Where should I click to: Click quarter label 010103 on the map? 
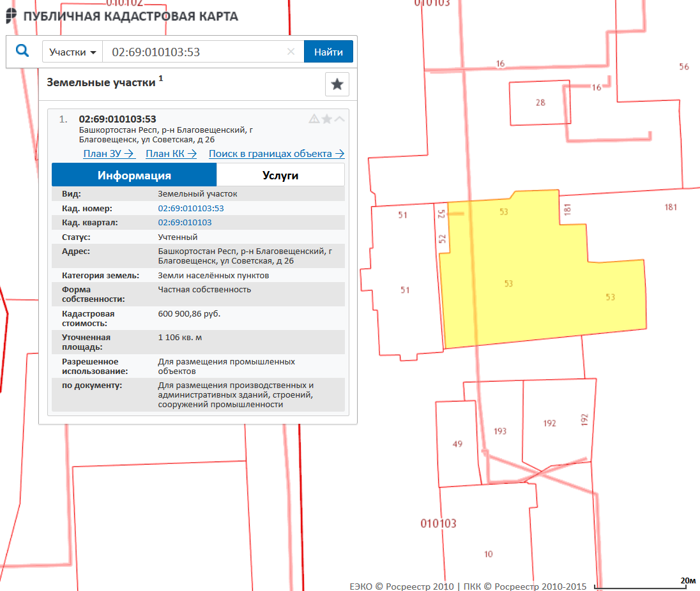438,523
